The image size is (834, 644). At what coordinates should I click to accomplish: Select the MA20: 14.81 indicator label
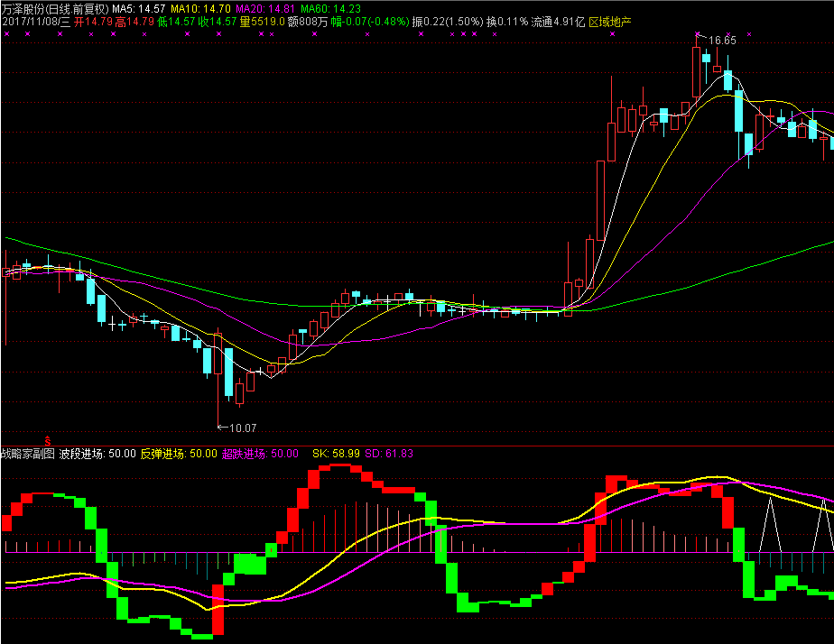(265, 8)
